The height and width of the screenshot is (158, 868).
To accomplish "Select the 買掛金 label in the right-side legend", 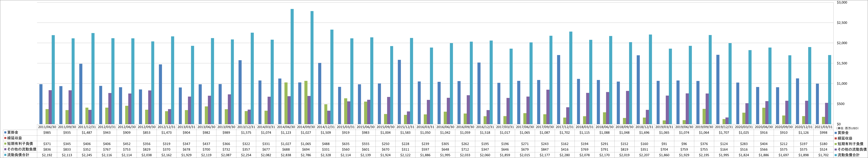I will 843,133.
